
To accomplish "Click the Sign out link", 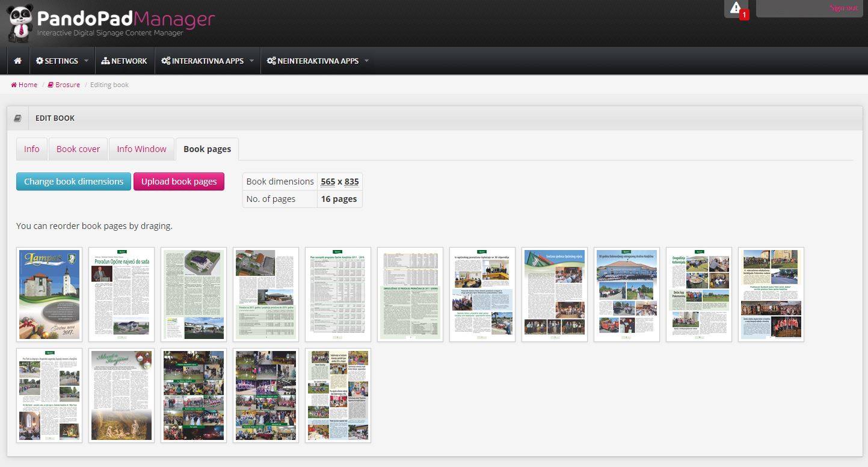I will coord(843,8).
